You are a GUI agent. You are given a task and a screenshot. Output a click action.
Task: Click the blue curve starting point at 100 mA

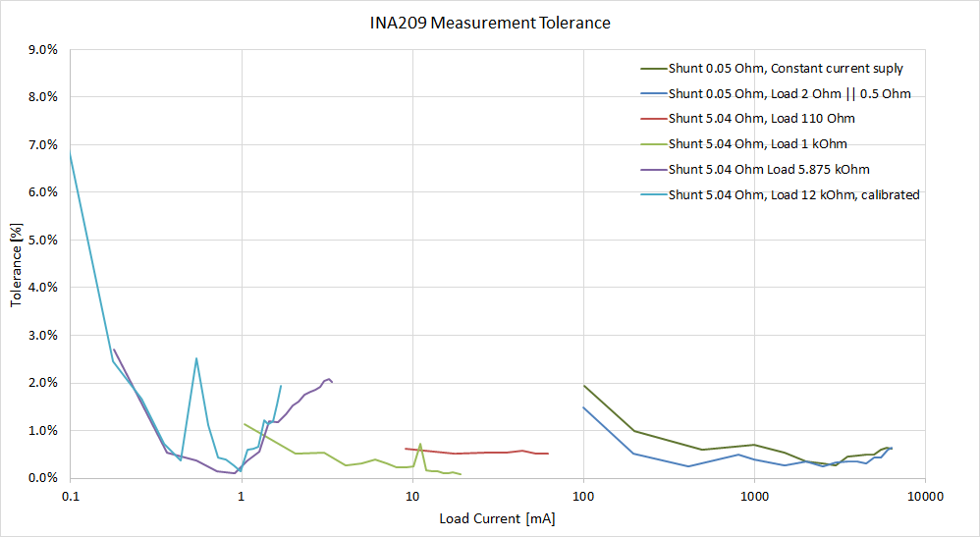coord(583,407)
